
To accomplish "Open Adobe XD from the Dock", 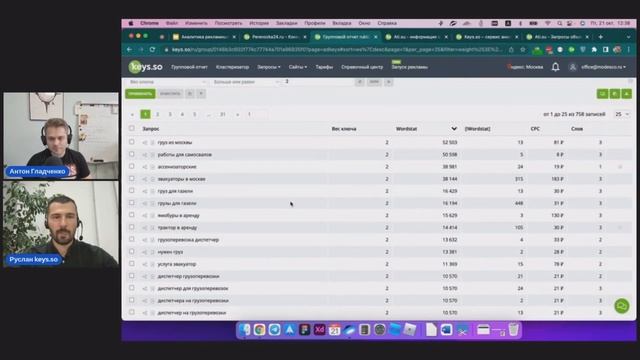I will tap(319, 330).
